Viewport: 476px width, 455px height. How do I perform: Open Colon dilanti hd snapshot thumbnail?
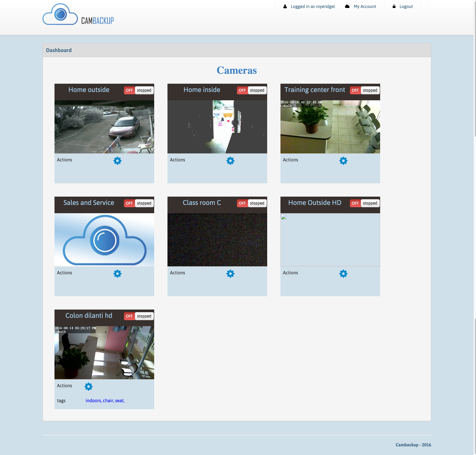tap(104, 353)
